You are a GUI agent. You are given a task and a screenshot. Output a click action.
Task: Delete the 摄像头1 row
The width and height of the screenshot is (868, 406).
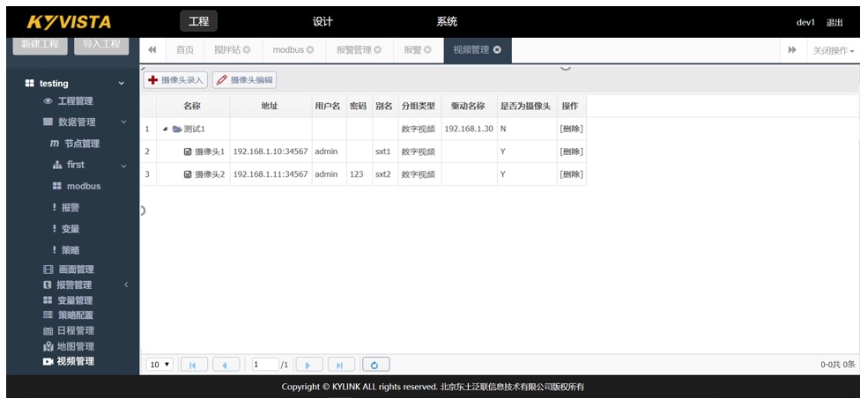pyautogui.click(x=570, y=151)
